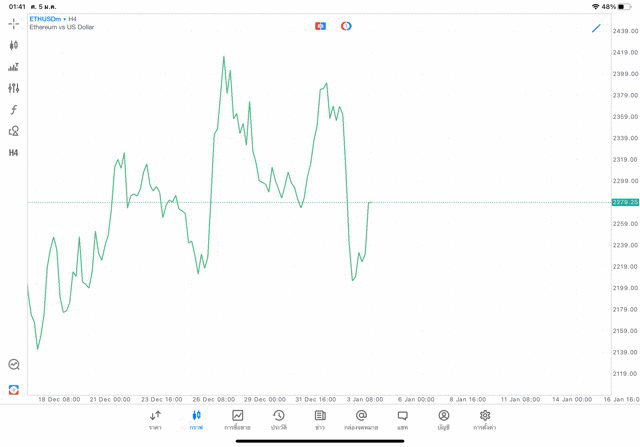This screenshot has height=447, width=640.
Task: Open the trading volume bars icon
Action: coord(14,67)
